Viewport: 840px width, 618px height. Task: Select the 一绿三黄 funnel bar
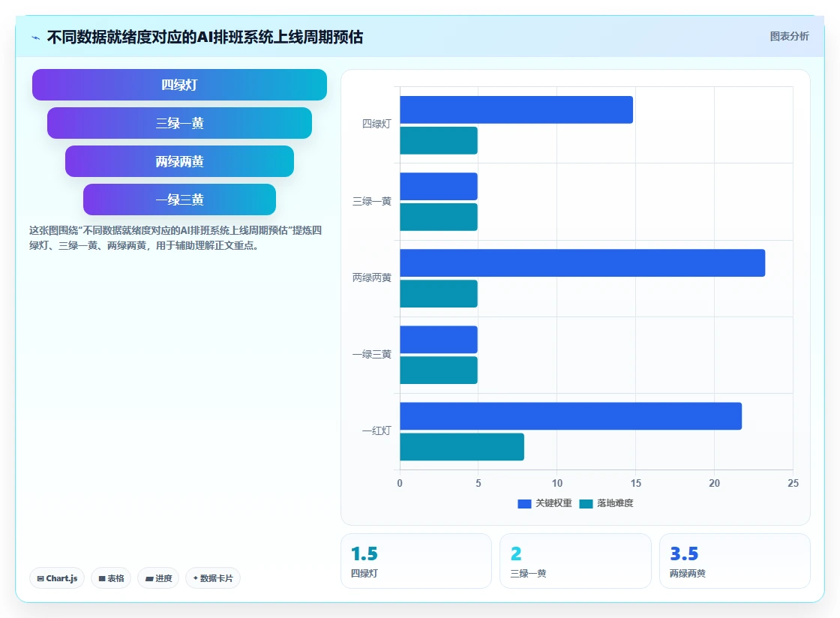pyautogui.click(x=179, y=199)
